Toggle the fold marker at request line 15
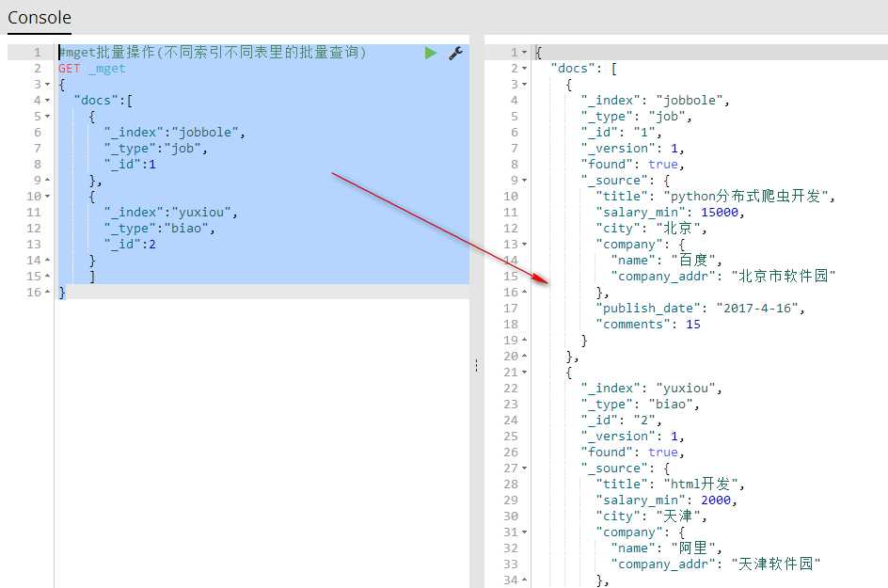 tap(48, 276)
